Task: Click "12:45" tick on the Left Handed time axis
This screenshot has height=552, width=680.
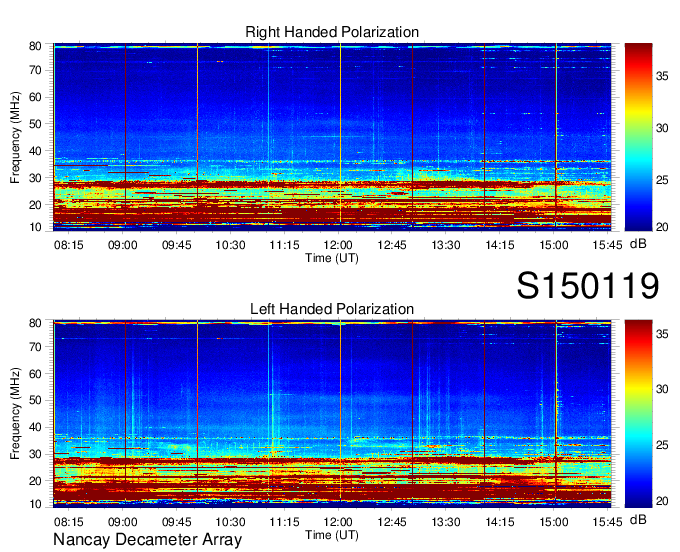Action: (392, 522)
